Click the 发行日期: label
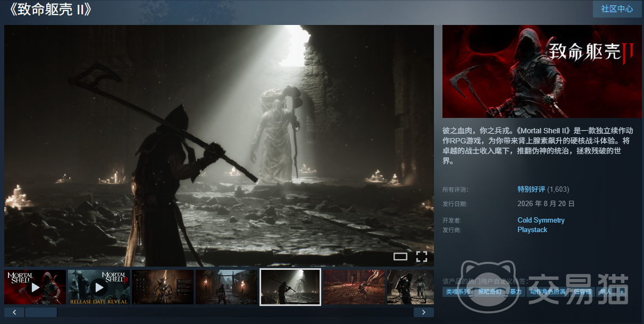This screenshot has width=644, height=324. click(x=455, y=204)
